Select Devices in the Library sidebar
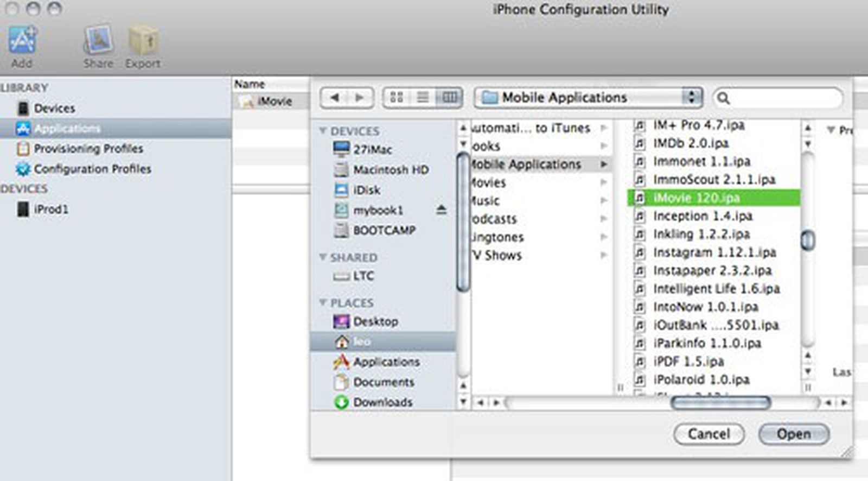This screenshot has width=868, height=481. [54, 108]
